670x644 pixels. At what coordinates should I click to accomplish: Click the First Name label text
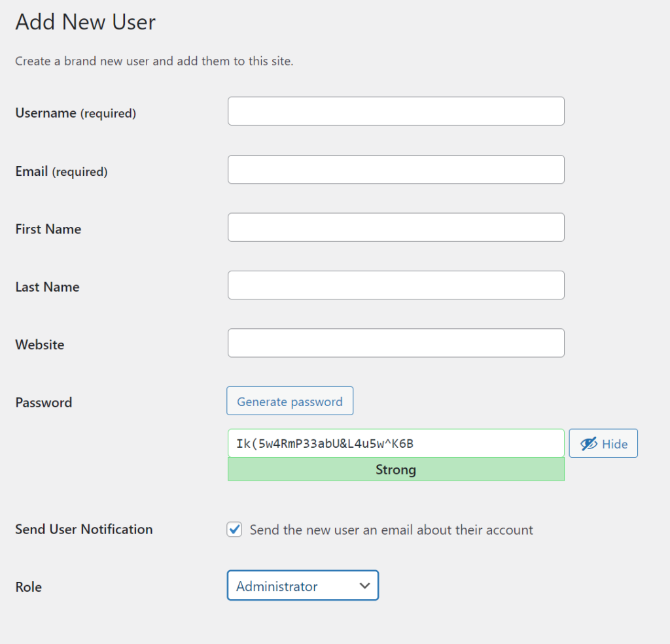48,229
